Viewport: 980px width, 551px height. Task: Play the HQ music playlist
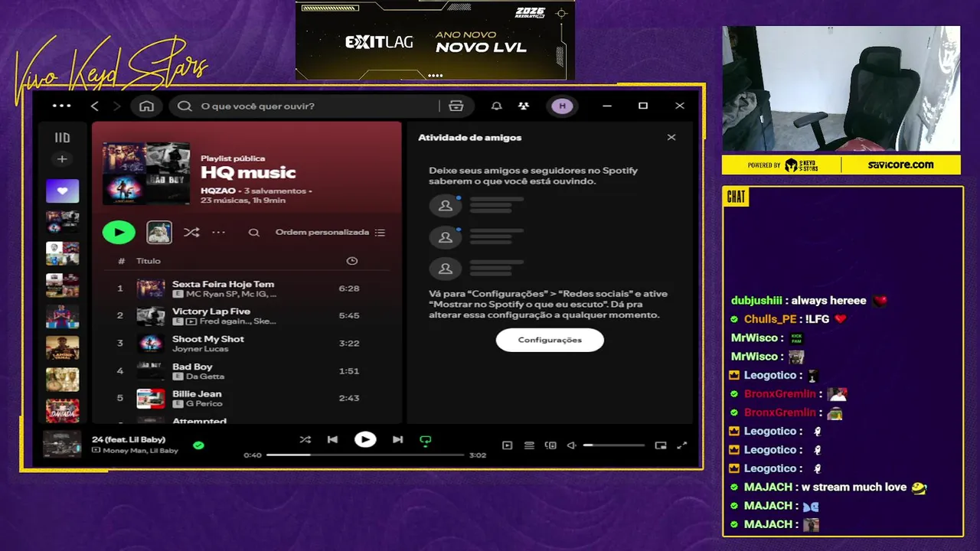(119, 232)
